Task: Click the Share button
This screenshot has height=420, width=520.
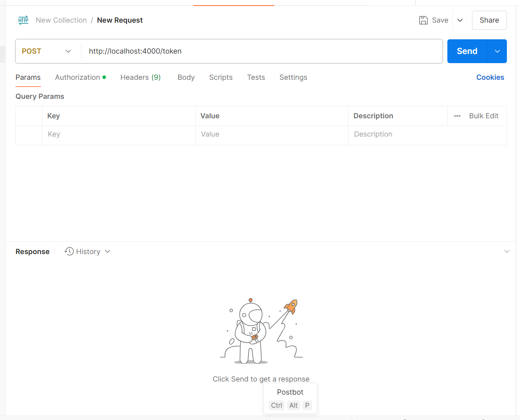Action: point(489,20)
